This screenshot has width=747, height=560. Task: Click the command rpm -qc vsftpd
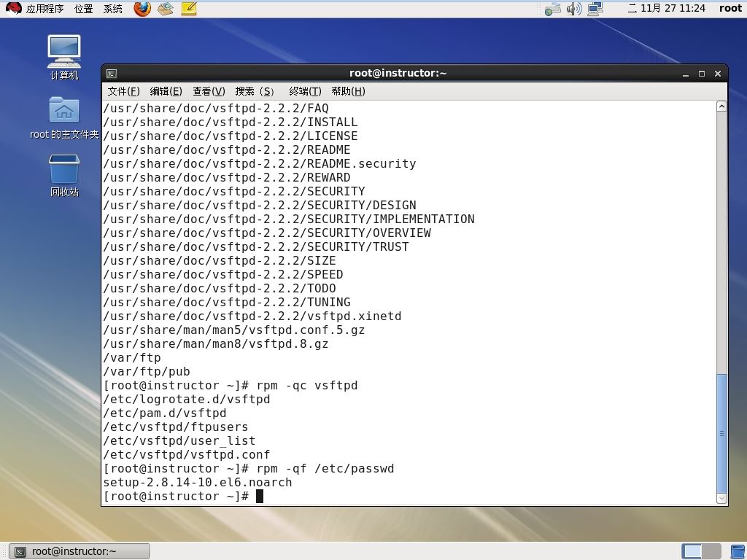click(307, 386)
